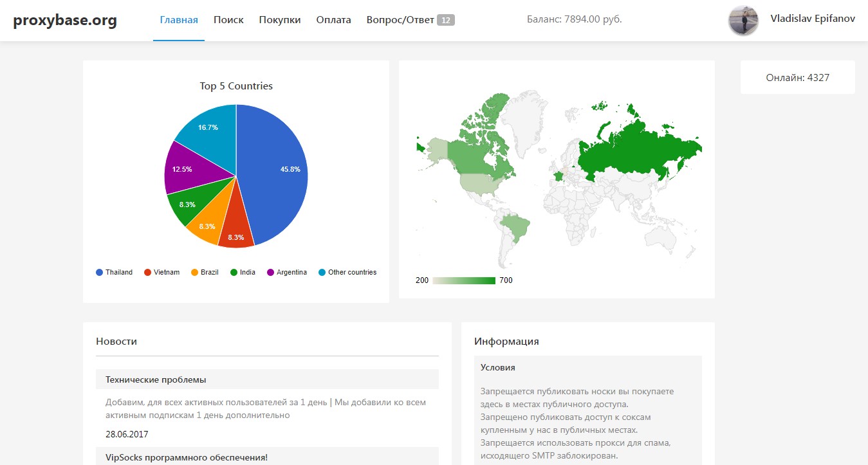Click the Argentina purple legend dot

(x=270, y=272)
